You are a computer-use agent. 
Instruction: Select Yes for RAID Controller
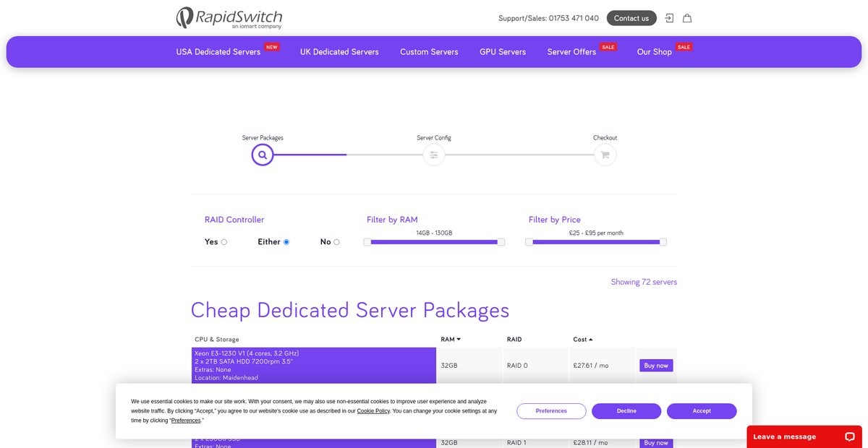coord(224,242)
